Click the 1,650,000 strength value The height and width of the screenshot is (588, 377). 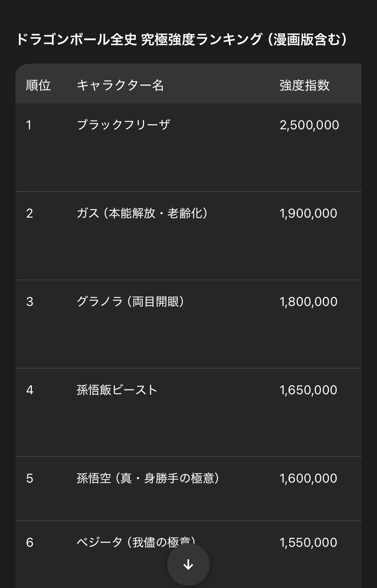point(308,390)
